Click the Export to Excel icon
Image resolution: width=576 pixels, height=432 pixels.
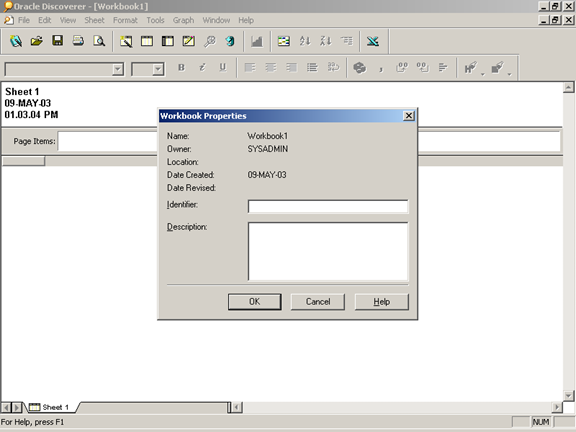373,41
